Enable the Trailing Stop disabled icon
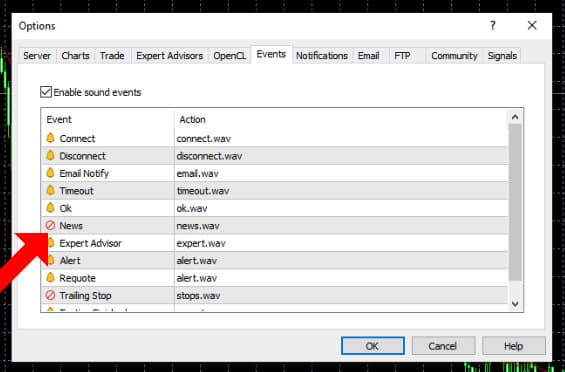 50,295
